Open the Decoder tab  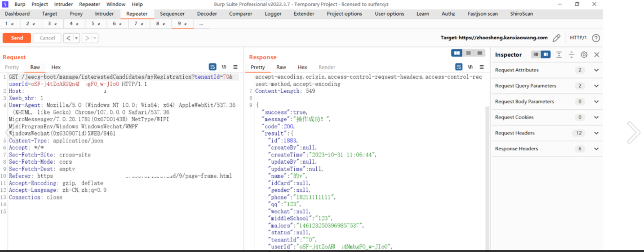coord(207,14)
